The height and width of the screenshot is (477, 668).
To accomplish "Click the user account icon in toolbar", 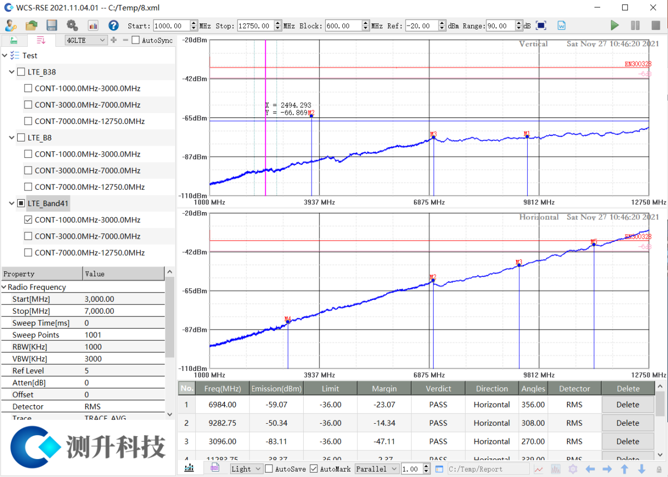I will click(x=11, y=25).
